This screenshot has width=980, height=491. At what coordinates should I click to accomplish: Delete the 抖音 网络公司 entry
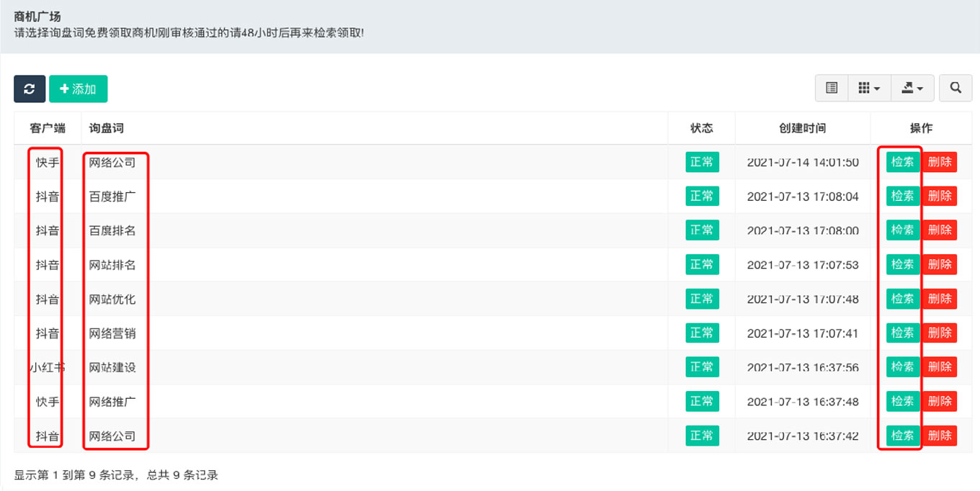point(940,436)
